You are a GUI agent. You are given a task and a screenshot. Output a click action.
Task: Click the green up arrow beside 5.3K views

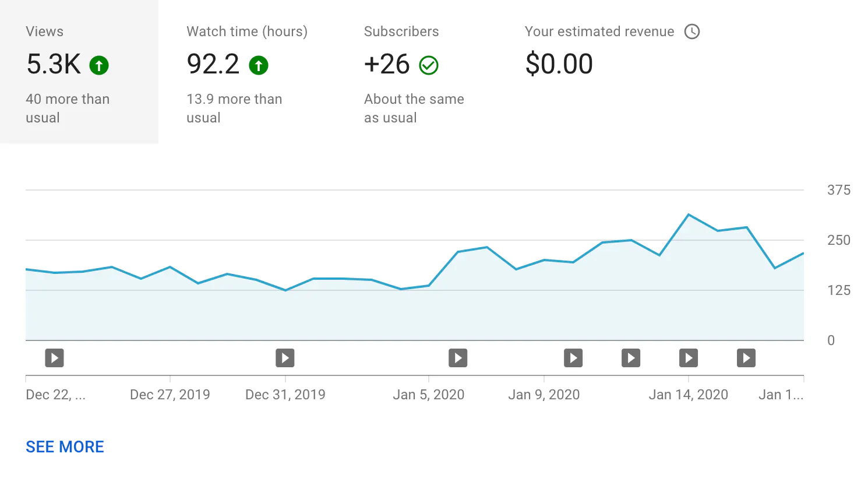coord(99,65)
